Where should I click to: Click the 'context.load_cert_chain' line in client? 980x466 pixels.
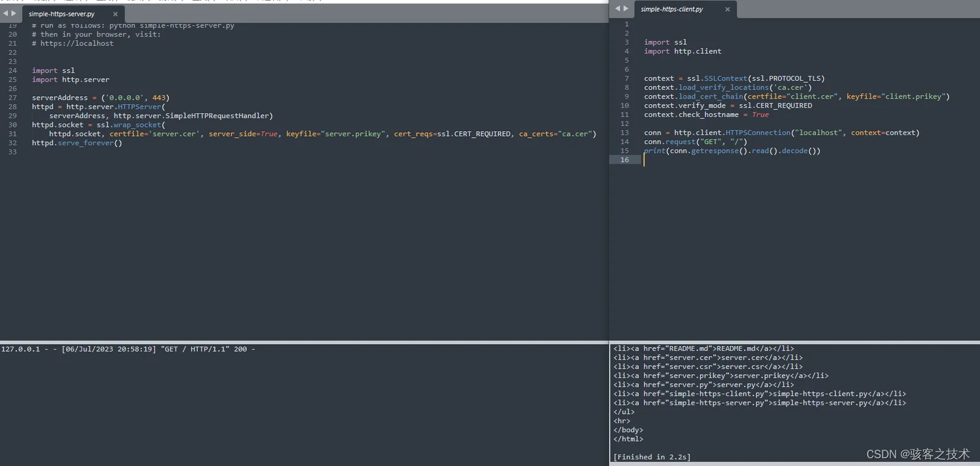(x=797, y=97)
